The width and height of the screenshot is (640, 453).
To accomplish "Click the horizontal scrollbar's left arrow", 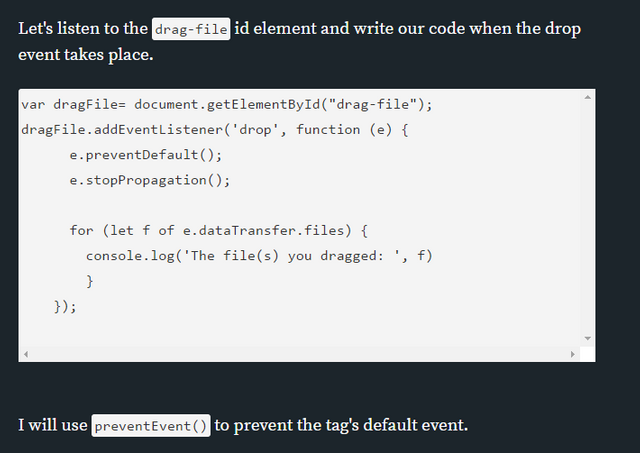I will pos(26,354).
